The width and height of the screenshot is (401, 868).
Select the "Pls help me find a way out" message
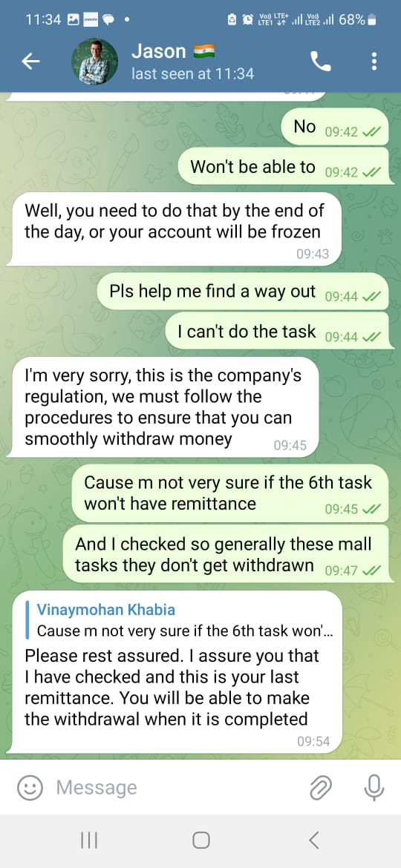tap(243, 292)
